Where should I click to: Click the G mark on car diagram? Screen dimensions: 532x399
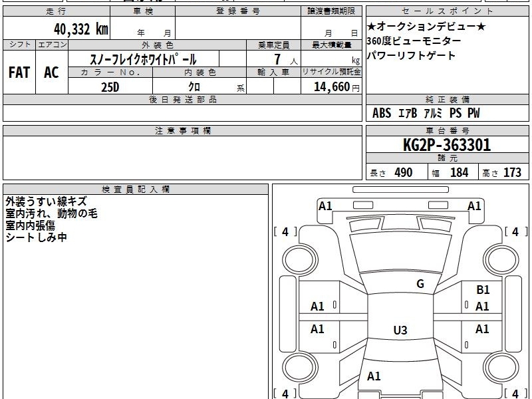(420, 284)
